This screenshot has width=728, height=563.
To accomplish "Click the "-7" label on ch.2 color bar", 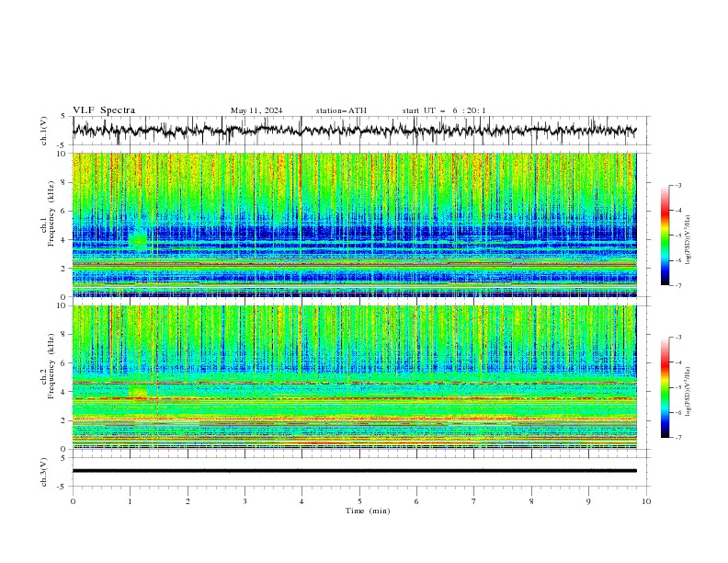I will [678, 438].
